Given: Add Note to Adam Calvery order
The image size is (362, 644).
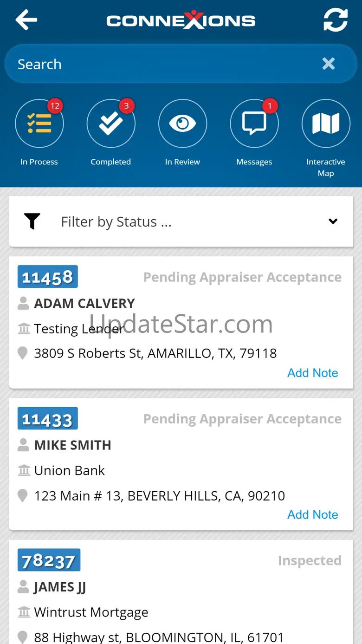Looking at the screenshot, I should 313,373.
